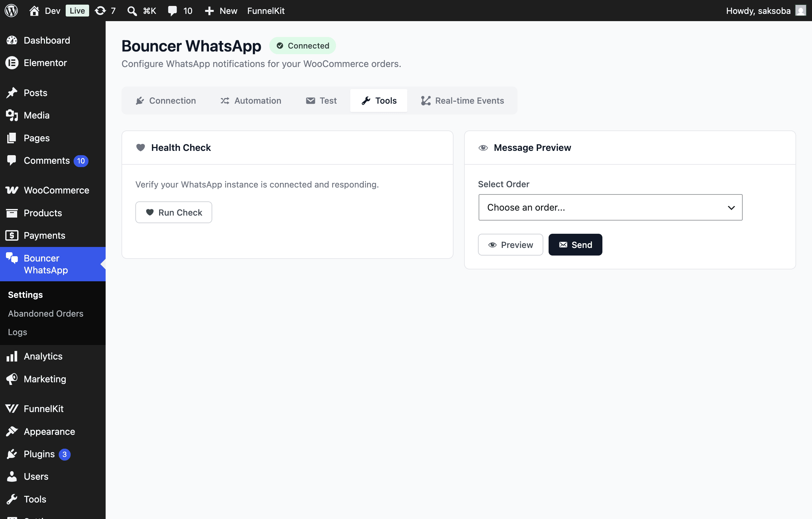
Task: Click the FunnelKit sidebar logo icon
Action: [12, 409]
